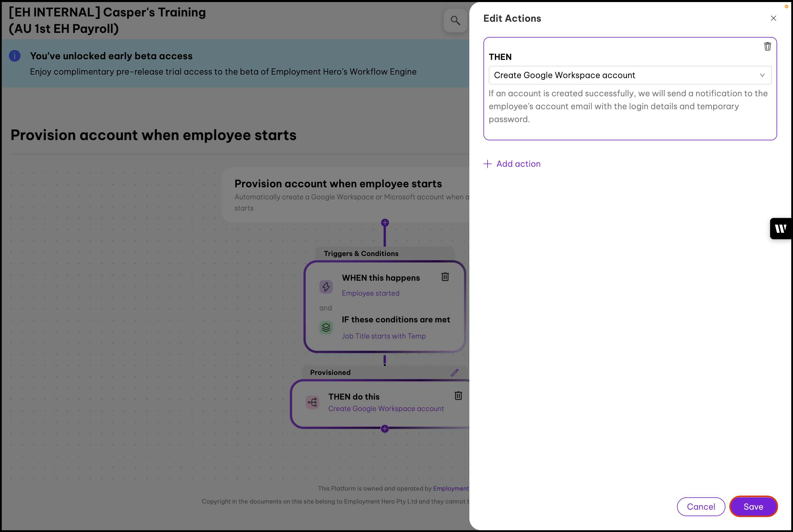The image size is (793, 532).
Task: Click Create Google Workspace account link in workflow
Action: pos(386,408)
